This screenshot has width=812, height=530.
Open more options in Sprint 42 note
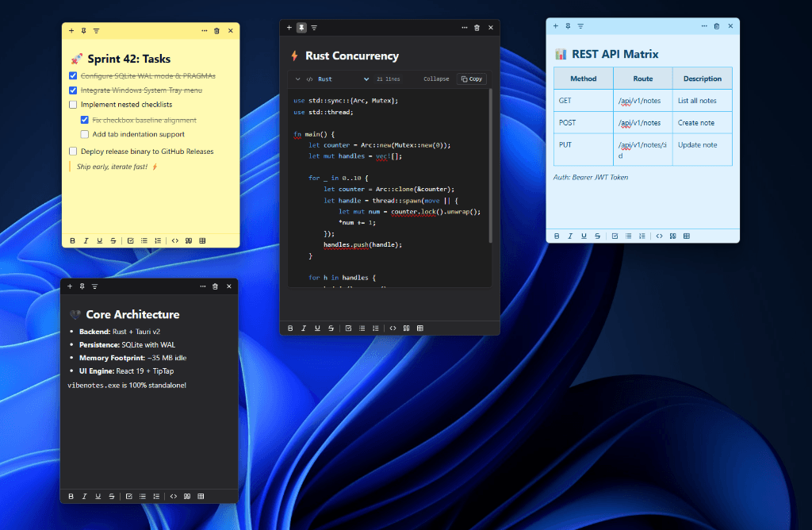[x=205, y=31]
